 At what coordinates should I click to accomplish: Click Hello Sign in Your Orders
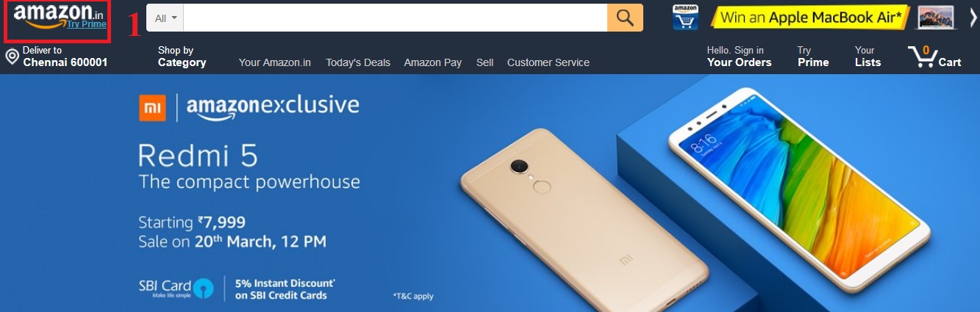point(739,57)
